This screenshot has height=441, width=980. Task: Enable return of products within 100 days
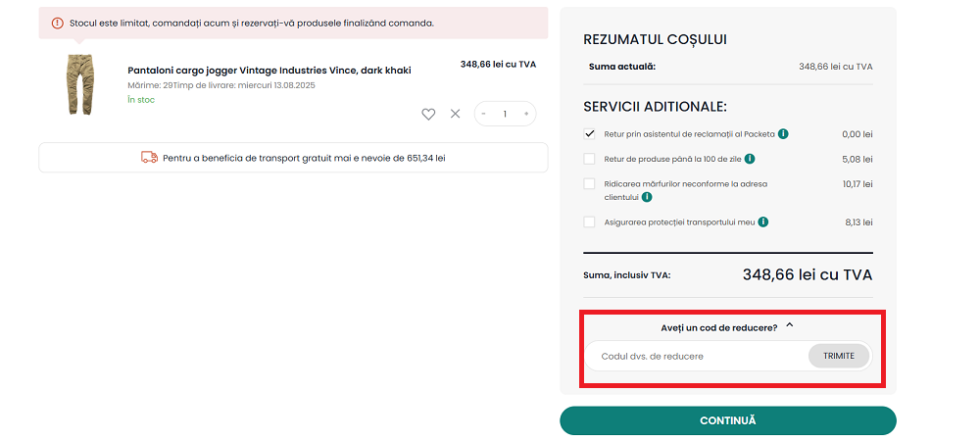pos(589,159)
